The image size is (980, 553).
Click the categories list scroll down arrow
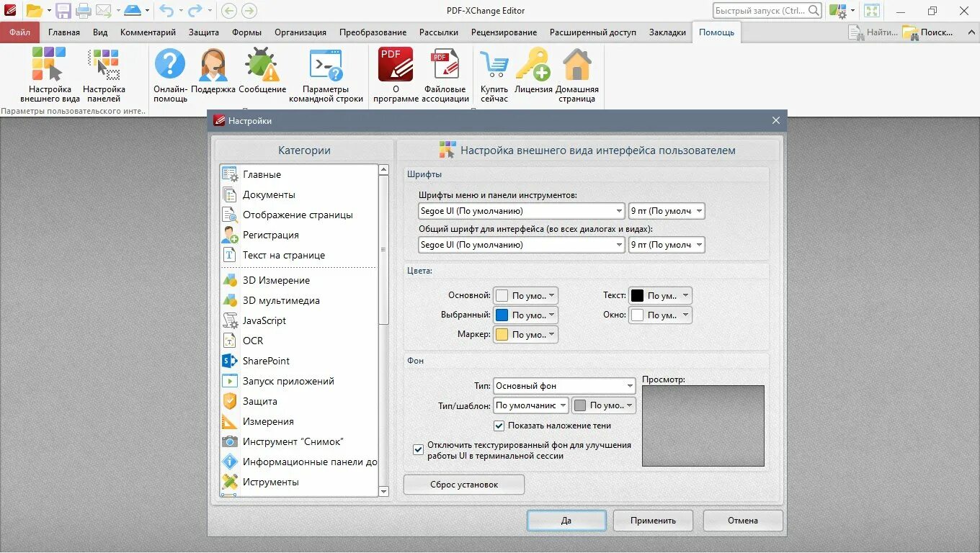(383, 491)
